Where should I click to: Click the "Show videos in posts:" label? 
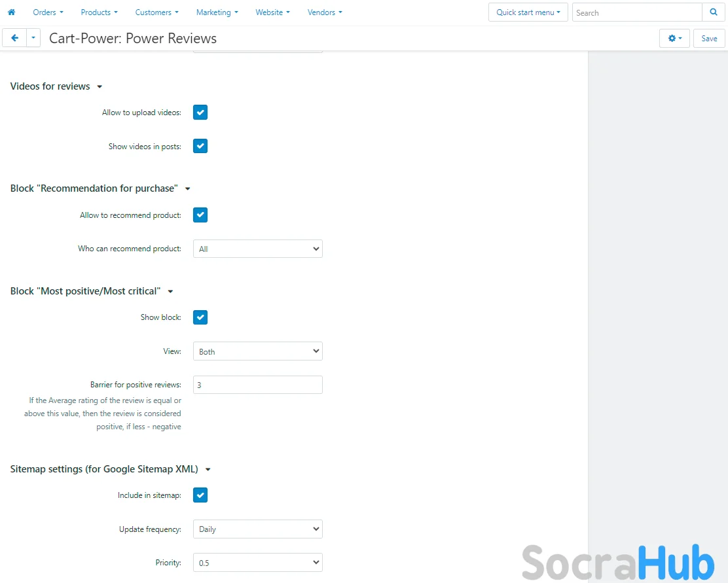click(x=145, y=146)
